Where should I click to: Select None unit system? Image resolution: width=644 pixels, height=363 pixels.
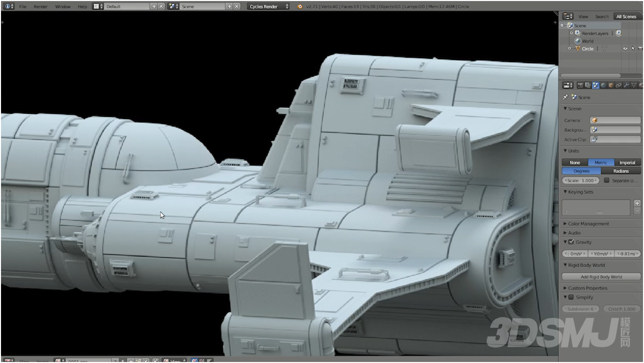coord(575,162)
